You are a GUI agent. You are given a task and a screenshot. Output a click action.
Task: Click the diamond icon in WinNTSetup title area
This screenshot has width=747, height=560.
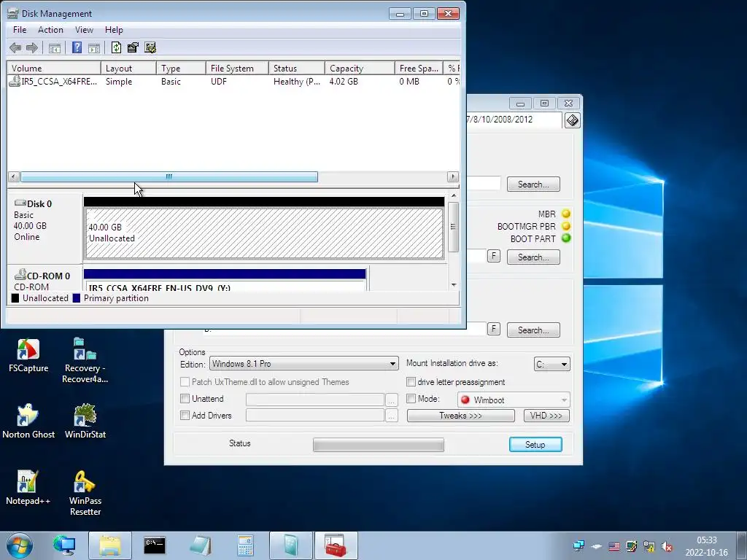click(x=572, y=120)
